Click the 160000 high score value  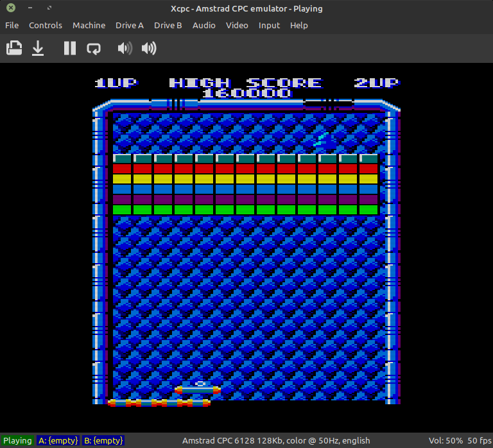[x=246, y=93]
